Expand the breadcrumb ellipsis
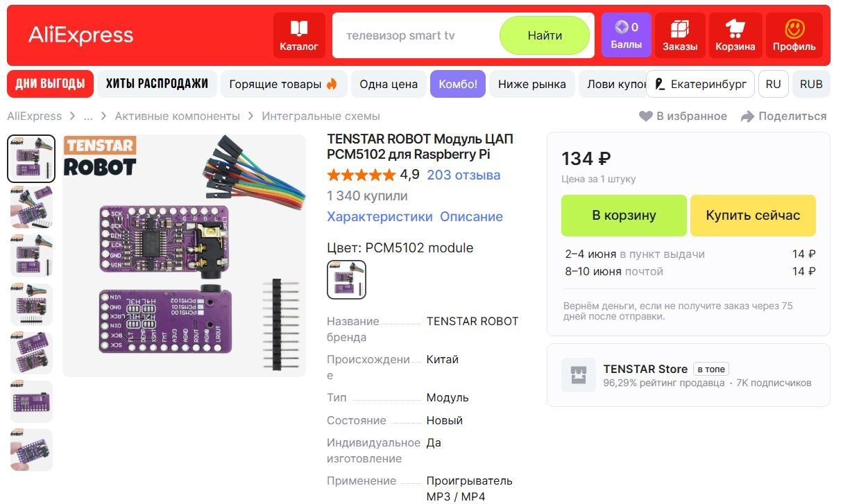 point(88,116)
